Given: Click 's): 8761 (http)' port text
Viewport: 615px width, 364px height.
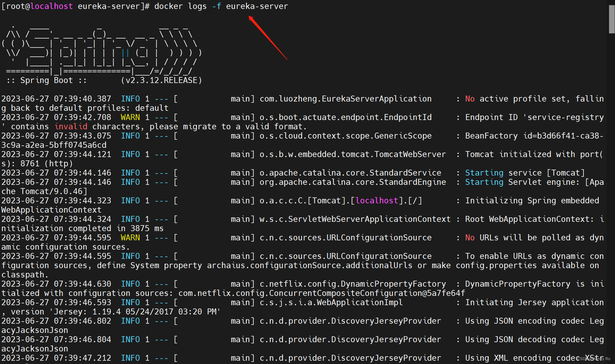Looking at the screenshot, I should pos(37,164).
